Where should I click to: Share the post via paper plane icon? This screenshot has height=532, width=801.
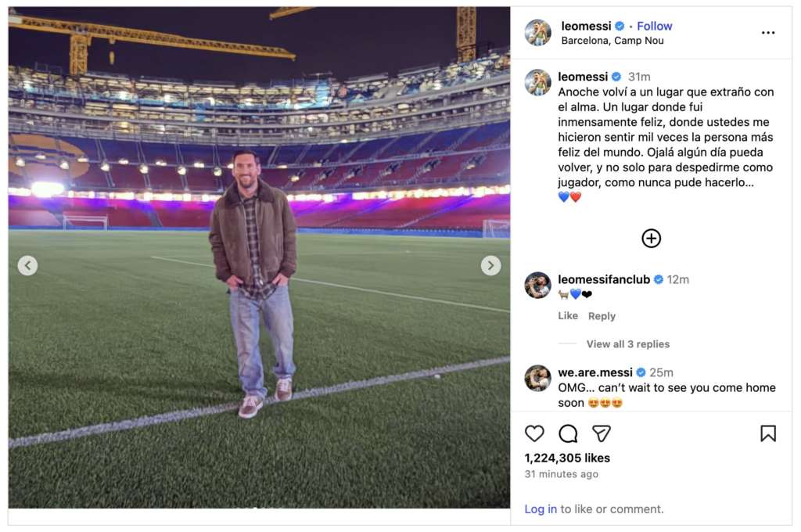coord(601,433)
